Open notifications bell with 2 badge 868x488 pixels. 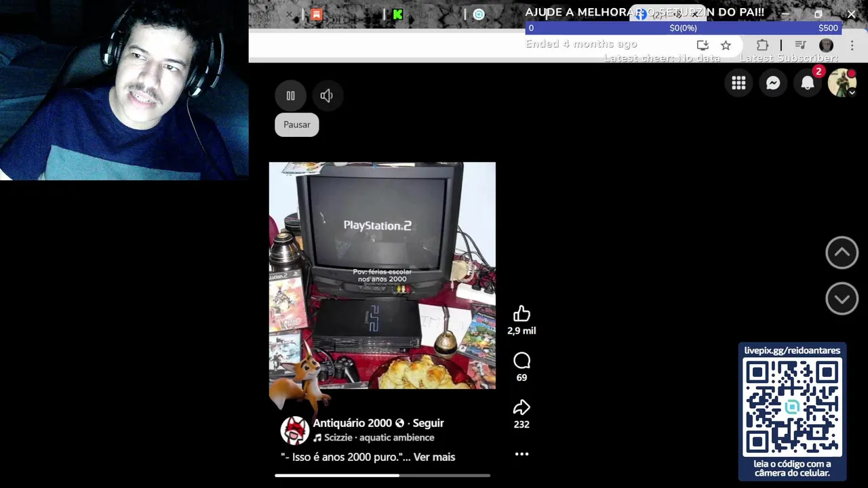tap(808, 83)
